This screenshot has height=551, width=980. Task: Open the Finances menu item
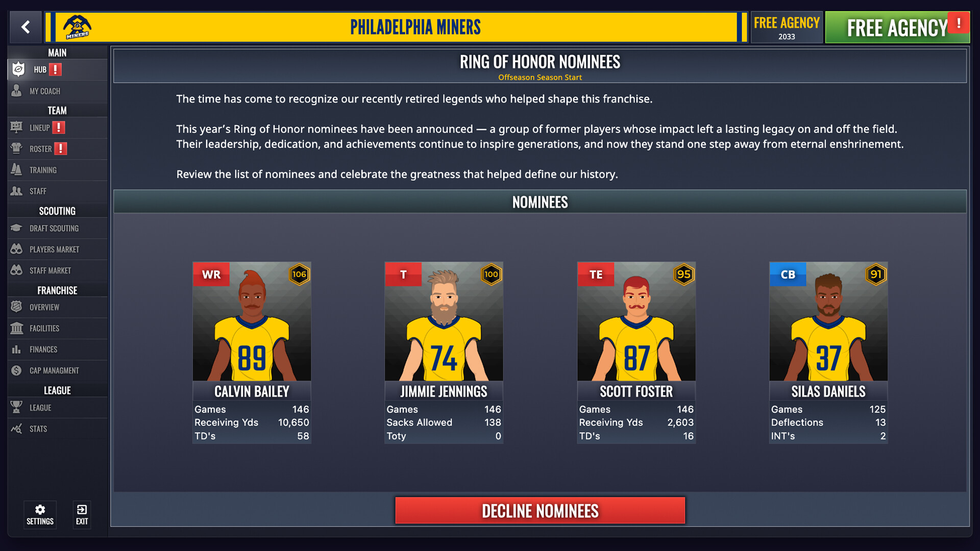(57, 349)
